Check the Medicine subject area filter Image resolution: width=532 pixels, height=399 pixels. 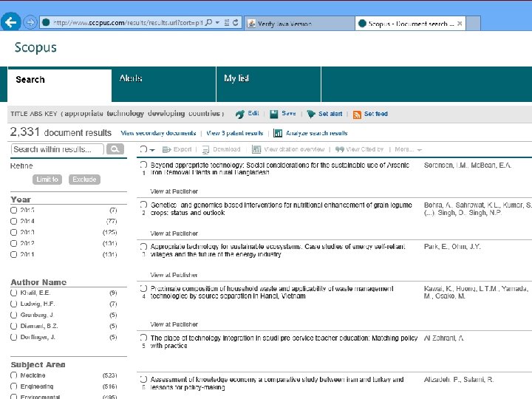point(13,375)
